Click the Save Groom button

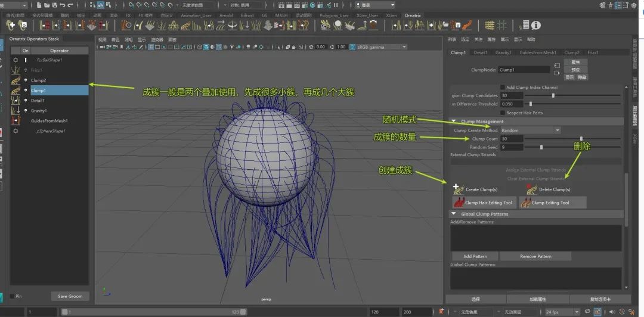(x=70, y=296)
